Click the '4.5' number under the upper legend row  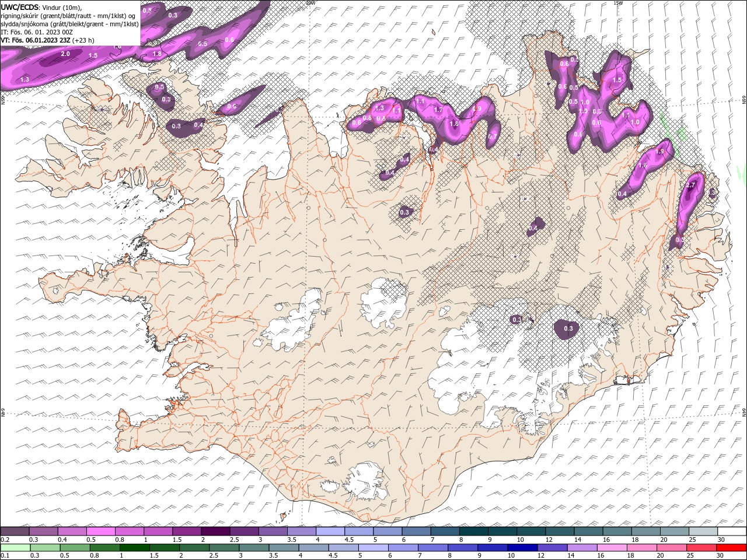[349, 540]
